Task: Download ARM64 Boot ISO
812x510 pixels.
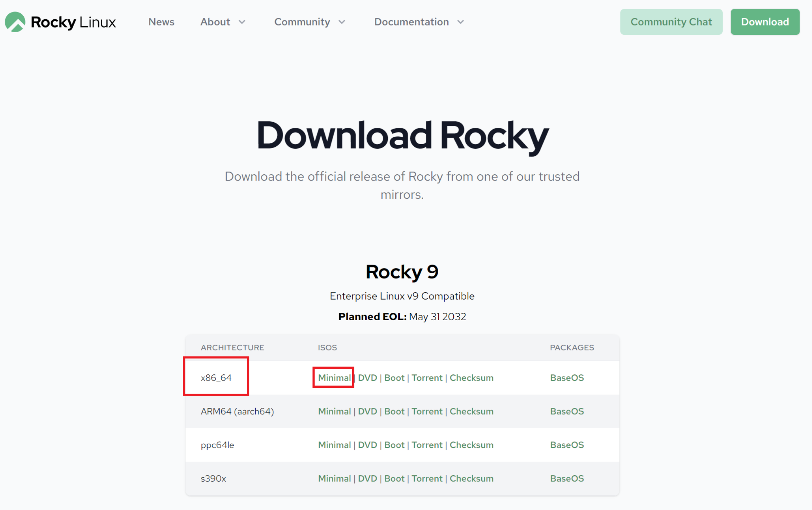Action: tap(394, 411)
